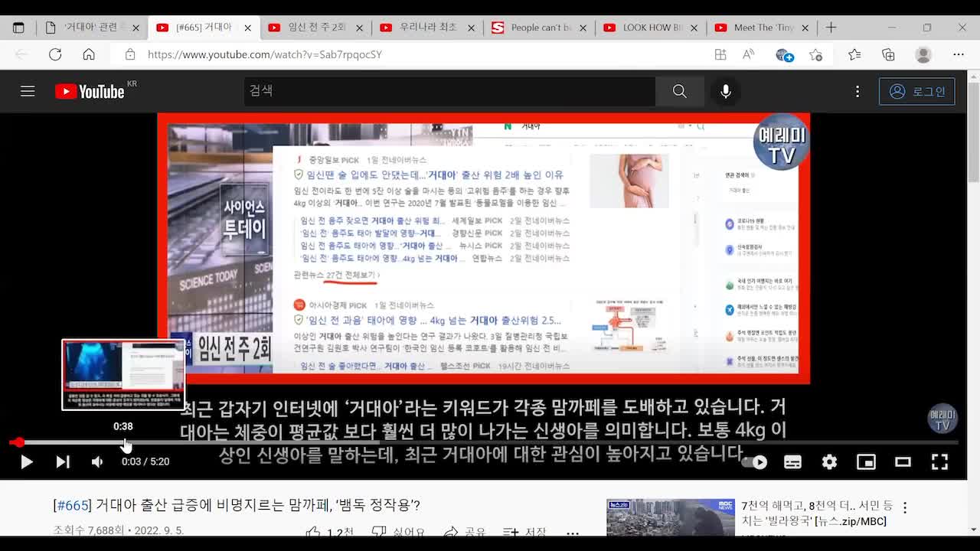Toggle theater mode
The image size is (980, 551).
903,461
